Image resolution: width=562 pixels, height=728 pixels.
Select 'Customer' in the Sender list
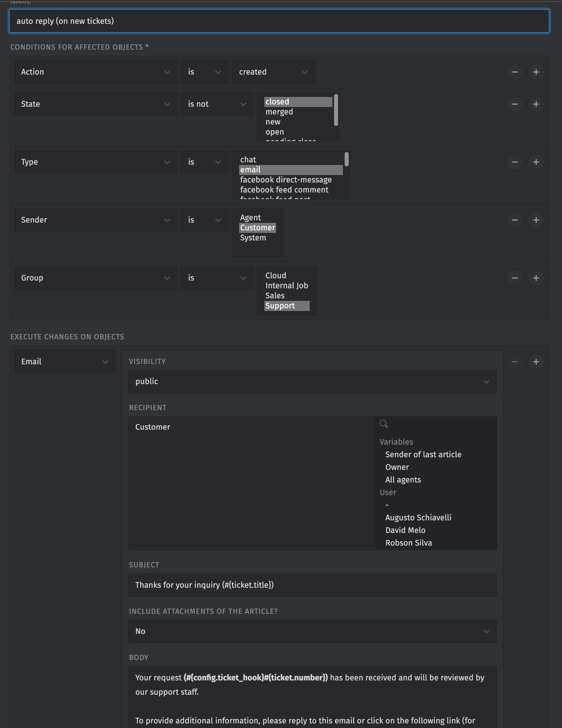[x=257, y=228]
